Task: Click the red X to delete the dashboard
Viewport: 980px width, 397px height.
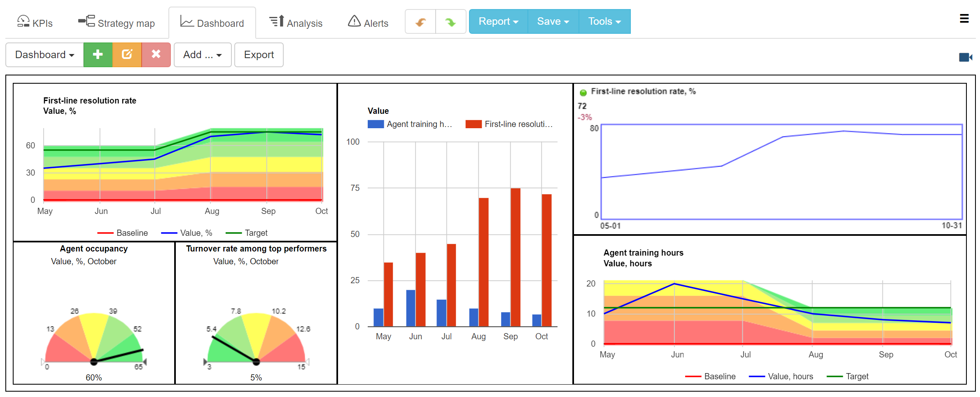Action: [x=156, y=54]
